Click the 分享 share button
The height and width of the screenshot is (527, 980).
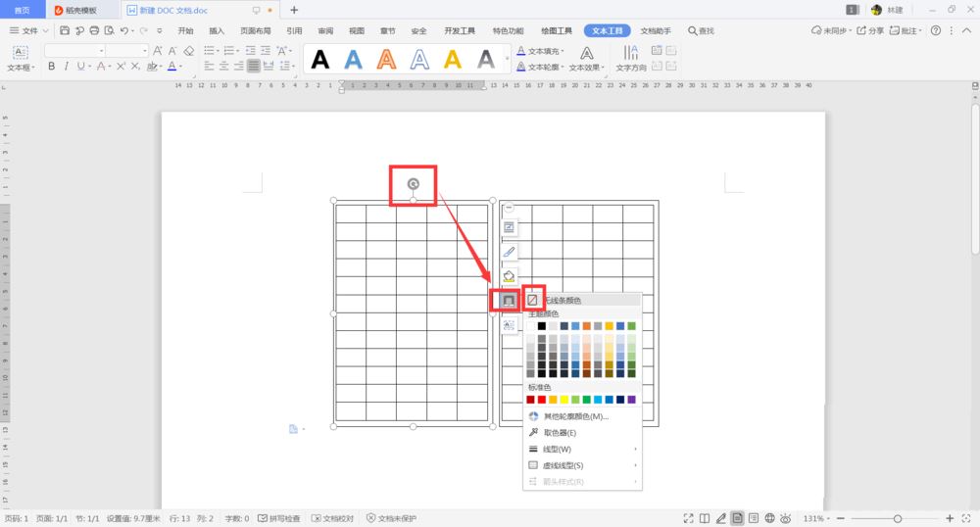pos(870,30)
